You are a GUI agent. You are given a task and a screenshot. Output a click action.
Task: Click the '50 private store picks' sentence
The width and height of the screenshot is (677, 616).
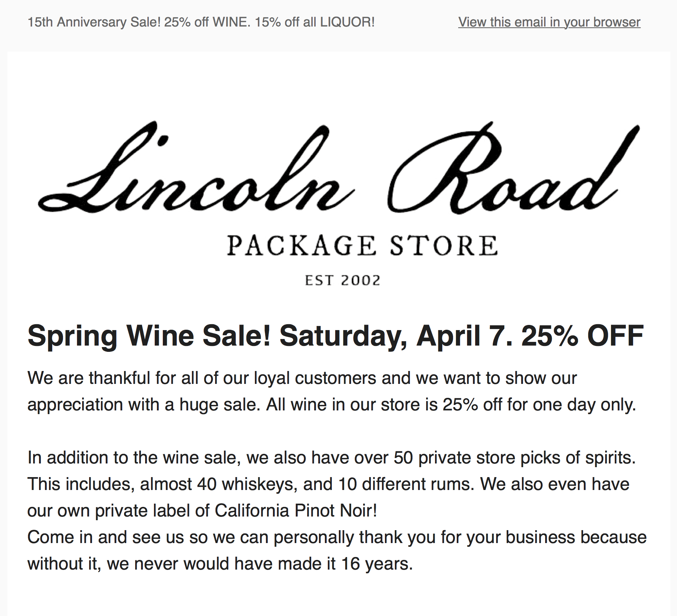[332, 458]
